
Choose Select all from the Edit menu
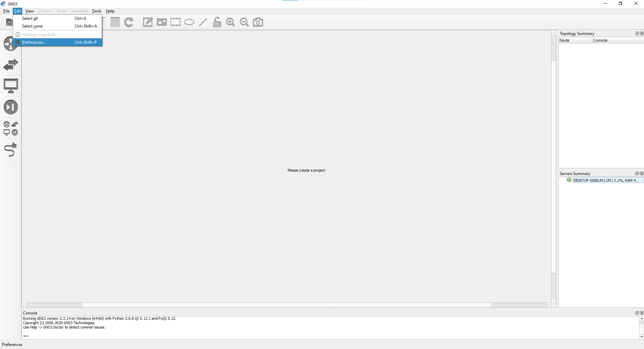point(30,18)
